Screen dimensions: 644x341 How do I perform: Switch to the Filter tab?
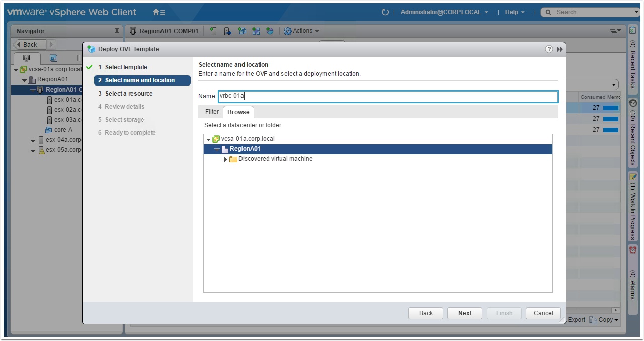[x=212, y=112]
